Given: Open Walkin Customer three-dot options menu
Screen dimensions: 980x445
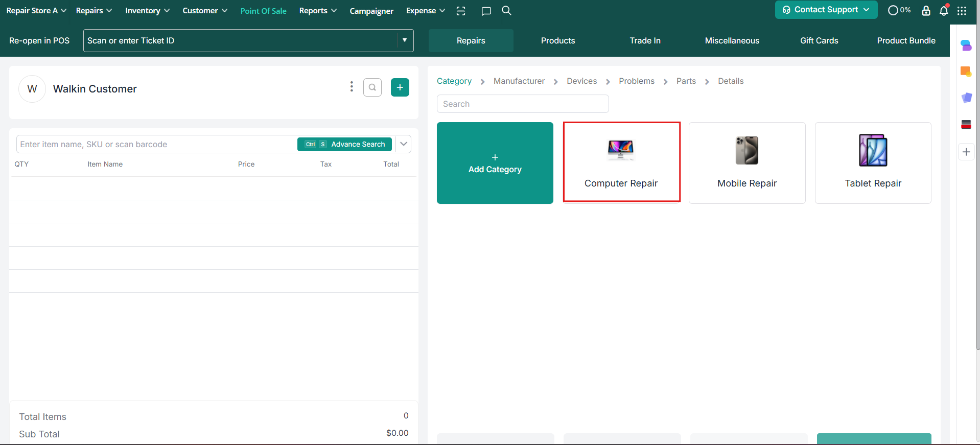Looking at the screenshot, I should click(x=352, y=87).
